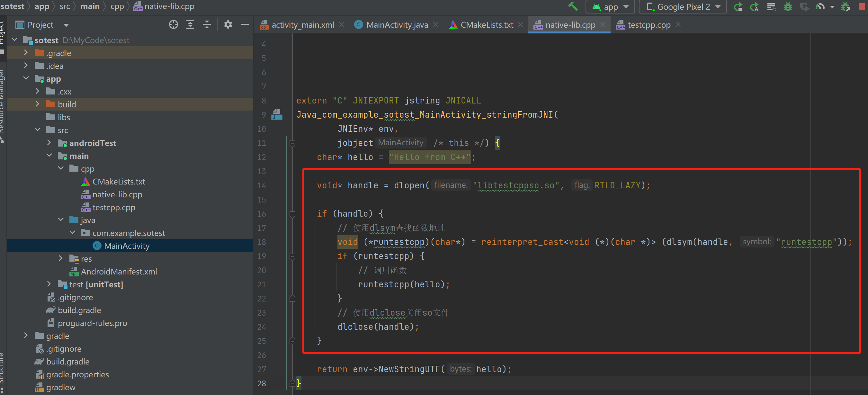This screenshot has width=868, height=395.
Task: Click the Apply Code Changes icon
Action: coord(771,7)
